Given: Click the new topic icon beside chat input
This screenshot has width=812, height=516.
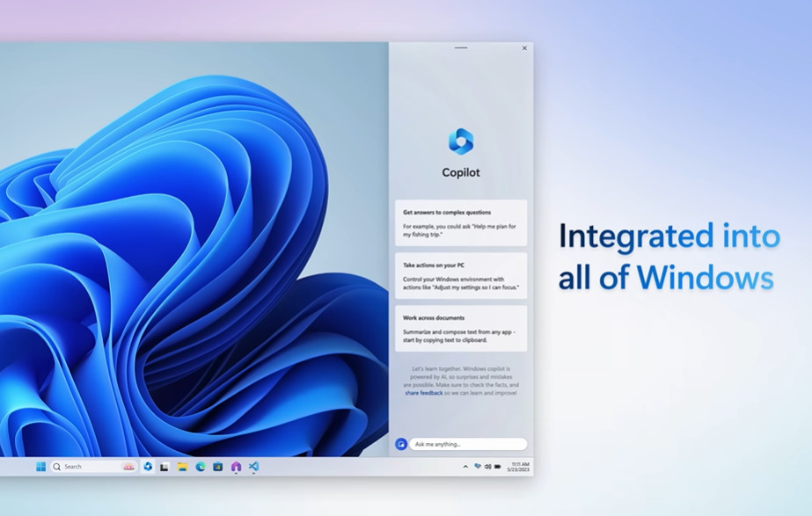Looking at the screenshot, I should tap(401, 444).
